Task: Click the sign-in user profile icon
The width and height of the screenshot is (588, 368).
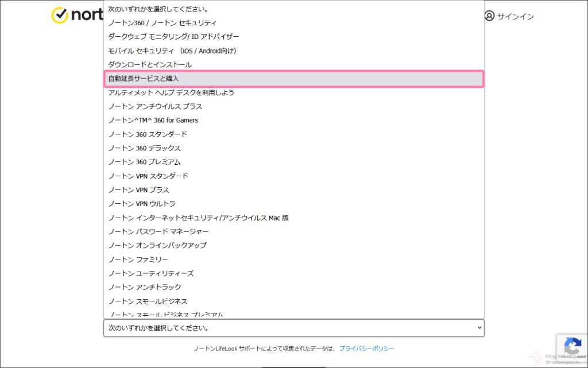Action: pyautogui.click(x=489, y=16)
